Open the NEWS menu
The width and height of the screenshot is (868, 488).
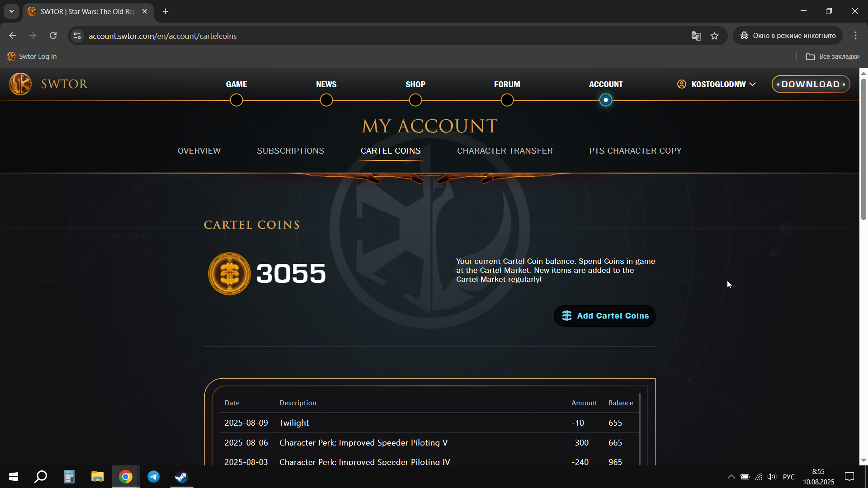(x=326, y=84)
